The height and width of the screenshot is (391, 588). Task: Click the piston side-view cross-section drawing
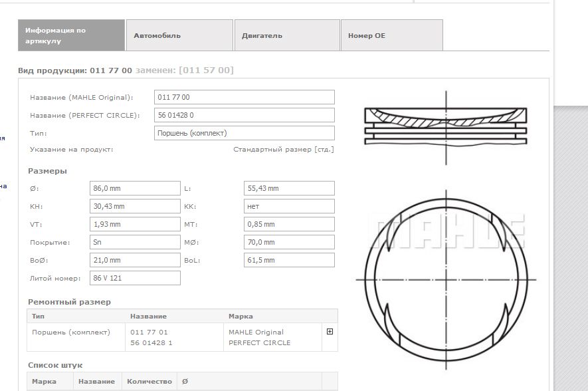[446, 127]
